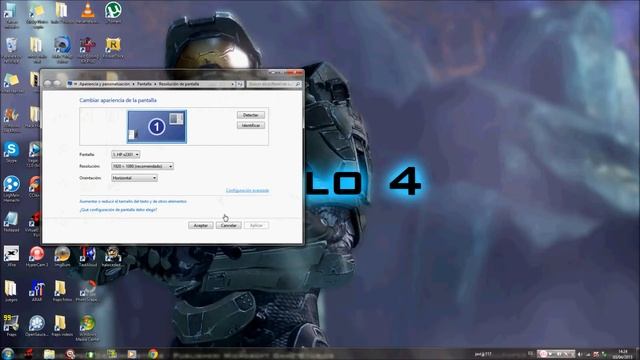Open the PhotoScape desktop shortcut
Image resolution: width=640 pixels, height=360 pixels.
click(87, 289)
